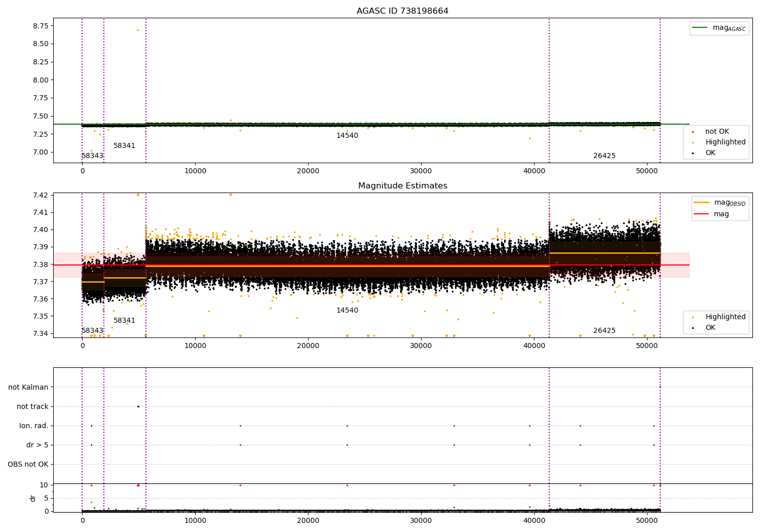Viewport: 760px width, 532px height.
Task: Click the 5 tick on the dr axis
Action: point(47,499)
